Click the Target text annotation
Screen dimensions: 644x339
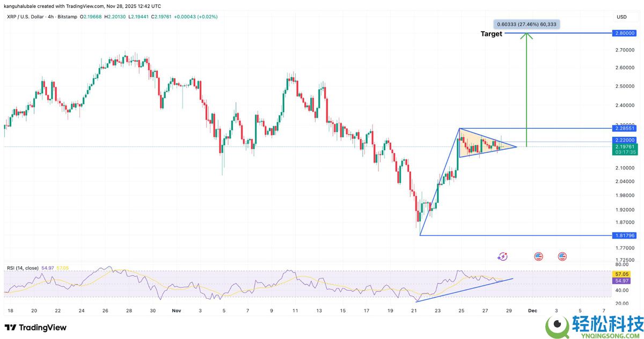(492, 34)
